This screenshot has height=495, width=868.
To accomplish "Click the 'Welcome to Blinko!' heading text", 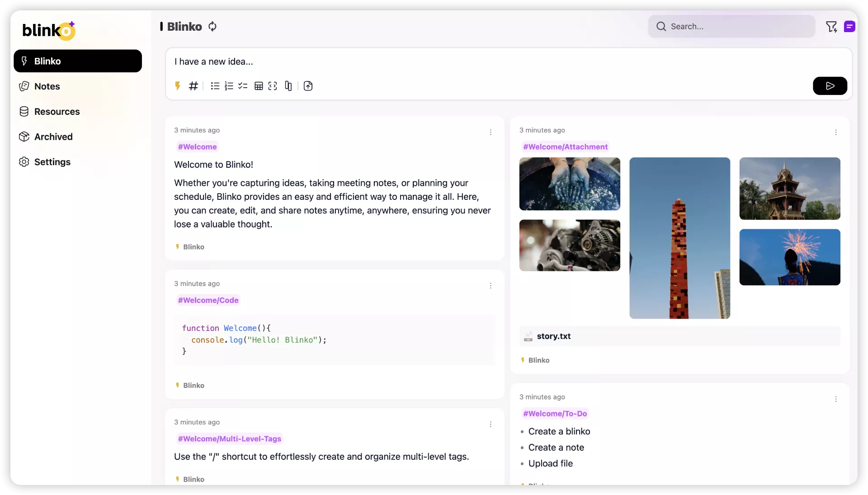I will [x=214, y=165].
